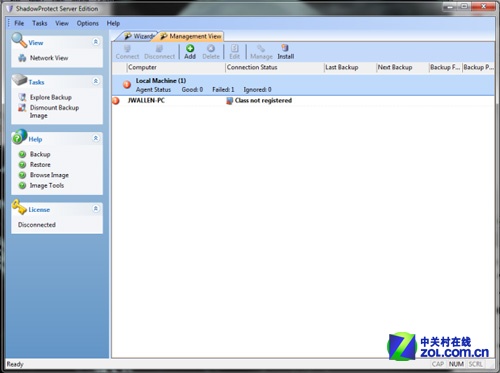Open the Restore help topic link

[40, 165]
